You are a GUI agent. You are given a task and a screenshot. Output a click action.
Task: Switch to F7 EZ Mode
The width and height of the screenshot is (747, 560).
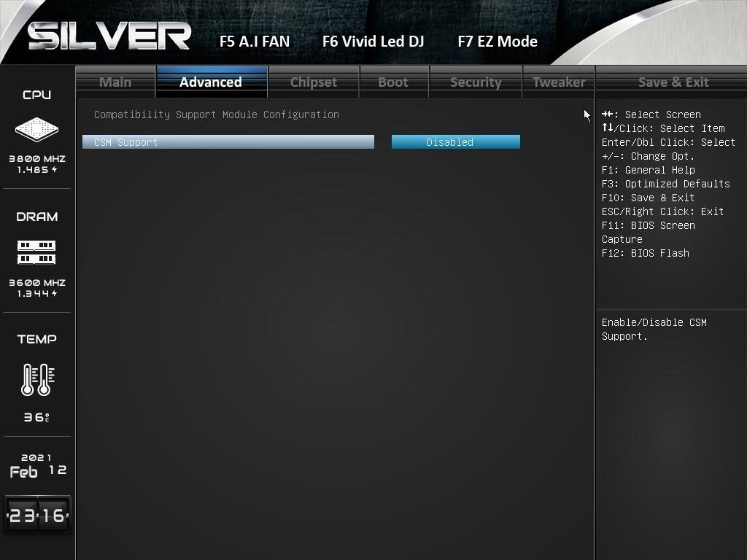[498, 42]
